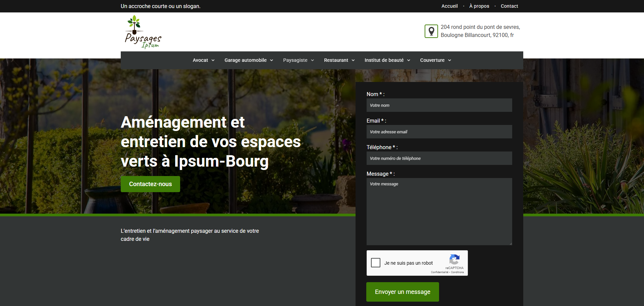Check the "Je ne suis pas un robot" box
The image size is (644, 306).
coord(376,263)
